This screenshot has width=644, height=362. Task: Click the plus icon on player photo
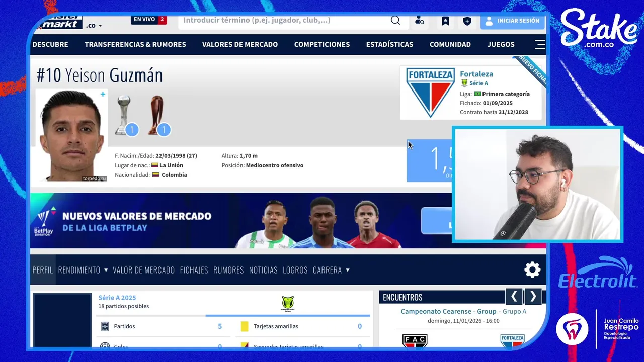click(x=103, y=94)
